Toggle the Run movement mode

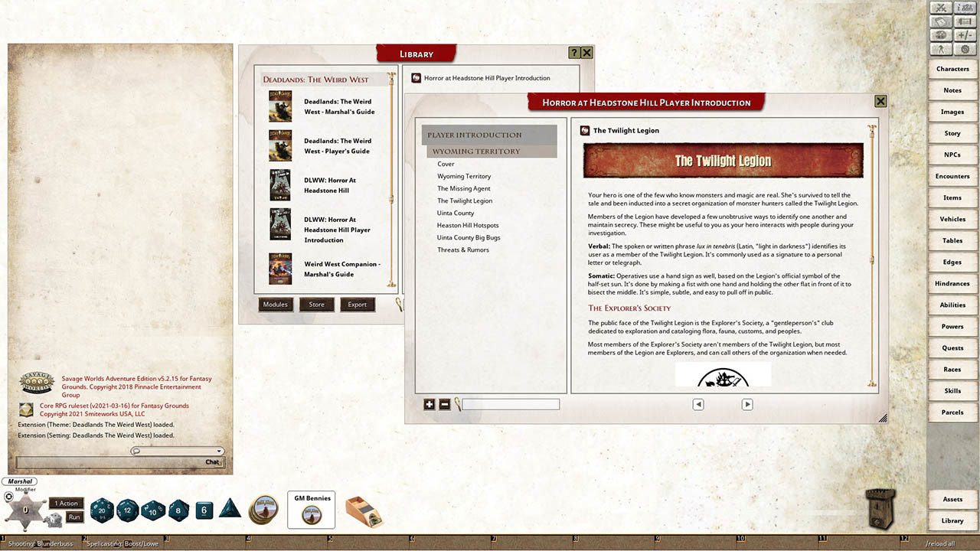[73, 517]
